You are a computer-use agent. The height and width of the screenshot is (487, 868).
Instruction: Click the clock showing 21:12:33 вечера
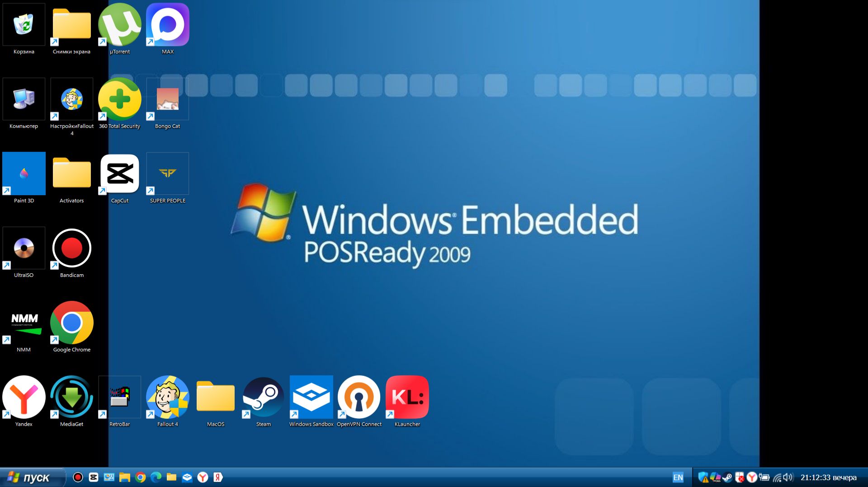tap(828, 478)
